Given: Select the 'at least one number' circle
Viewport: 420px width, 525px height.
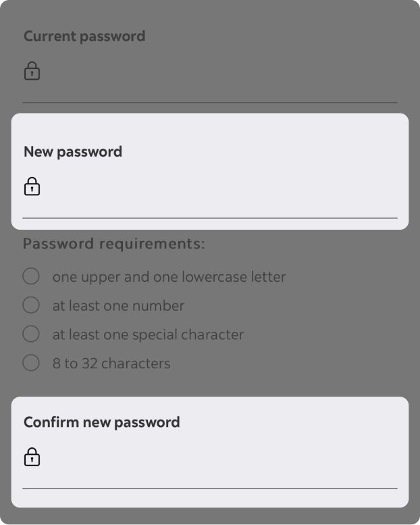Looking at the screenshot, I should click(x=31, y=305).
